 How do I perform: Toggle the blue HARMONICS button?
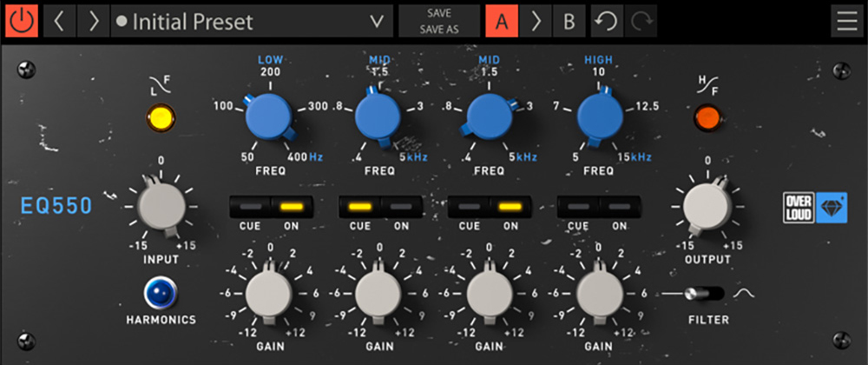tap(160, 294)
